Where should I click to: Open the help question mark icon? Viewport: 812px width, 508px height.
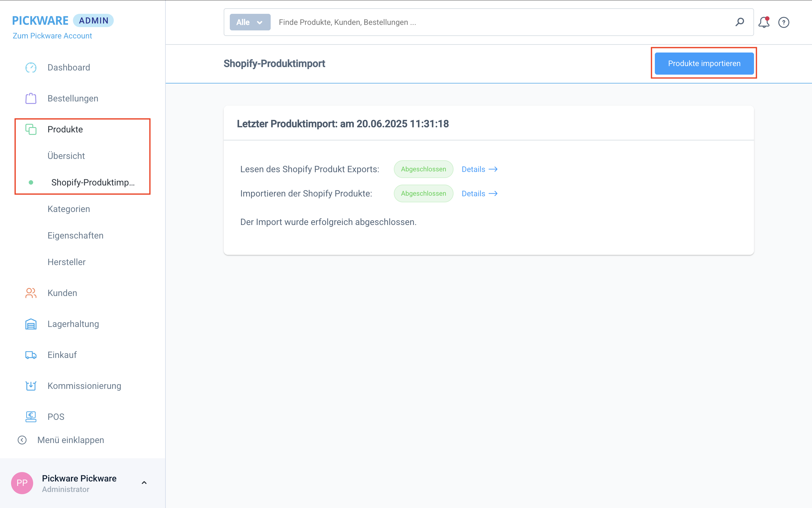pos(784,22)
